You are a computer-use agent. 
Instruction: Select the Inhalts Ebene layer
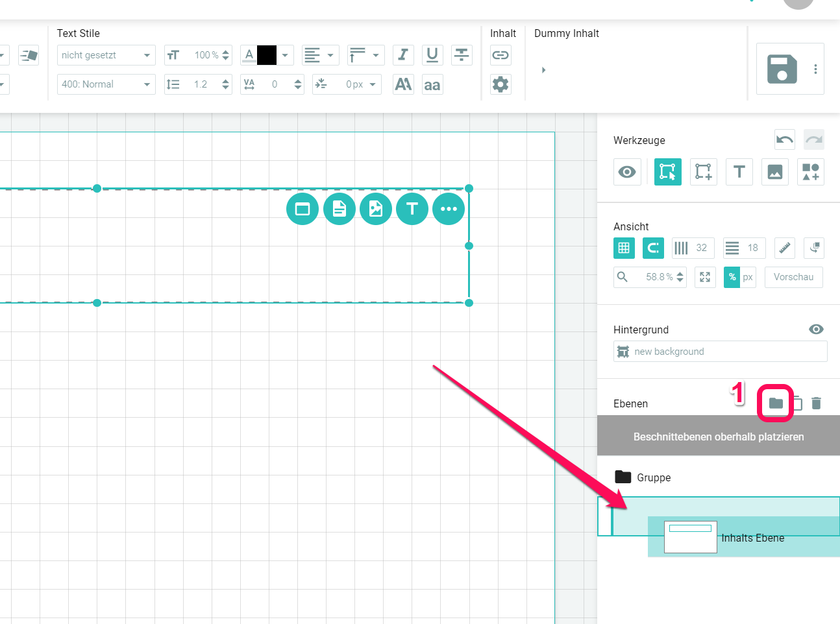[x=744, y=537]
